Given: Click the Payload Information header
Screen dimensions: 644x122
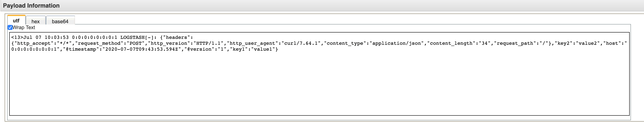Looking at the screenshot, I should click(31, 5).
